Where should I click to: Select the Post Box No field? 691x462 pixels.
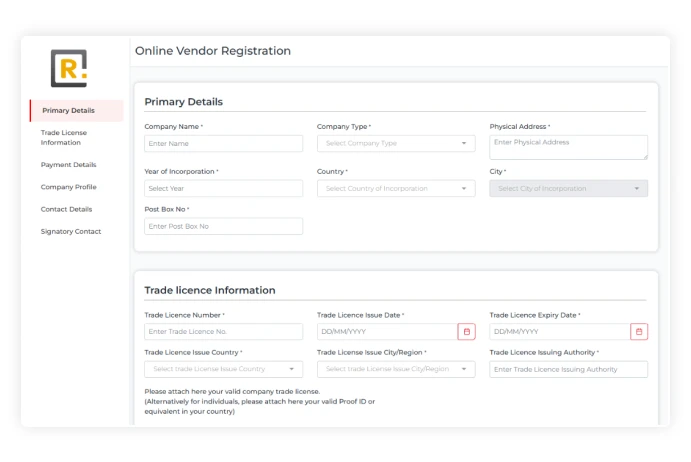click(223, 226)
